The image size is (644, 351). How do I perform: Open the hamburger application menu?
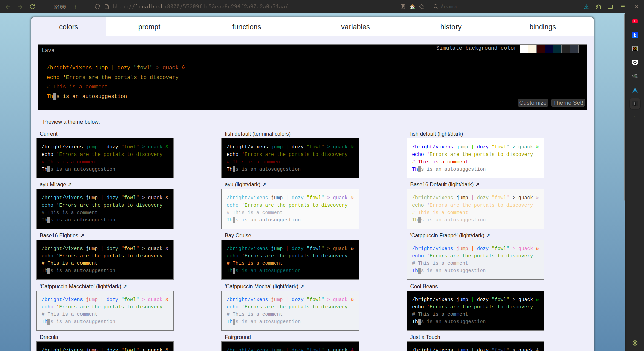point(623,7)
